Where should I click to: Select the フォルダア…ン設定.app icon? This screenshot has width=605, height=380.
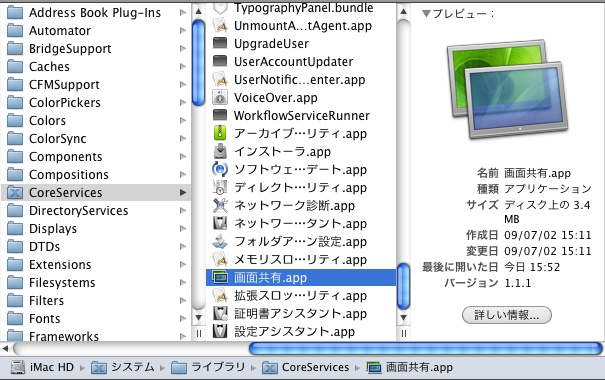pyautogui.click(x=220, y=242)
